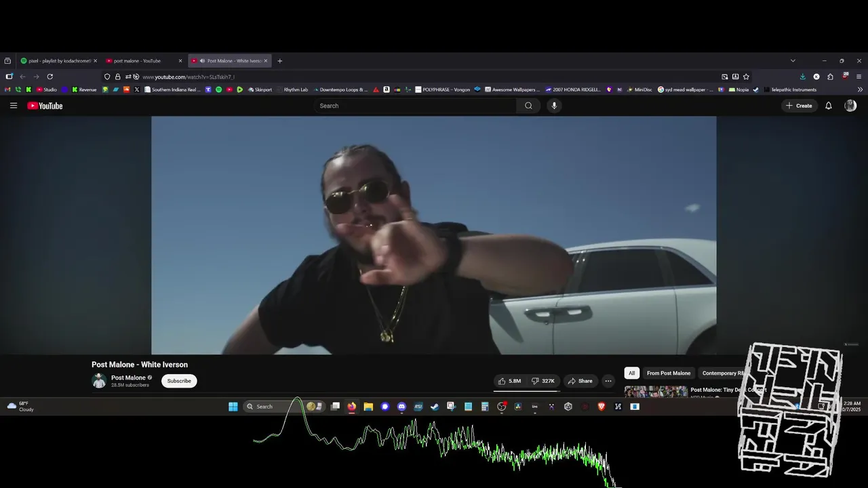The height and width of the screenshot is (488, 868).
Task: Open Calculator from the taskbar
Action: coord(485,407)
